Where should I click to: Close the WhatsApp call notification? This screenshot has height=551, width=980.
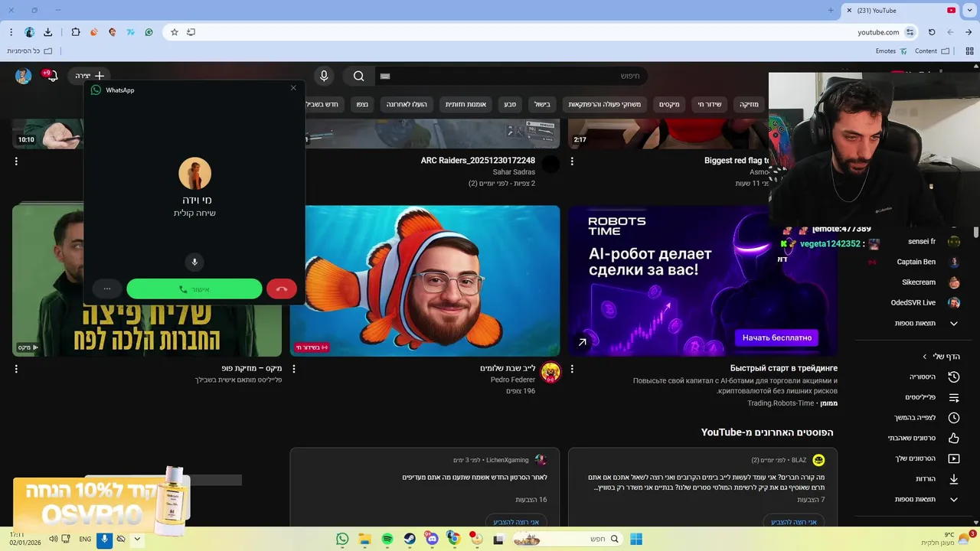point(293,88)
